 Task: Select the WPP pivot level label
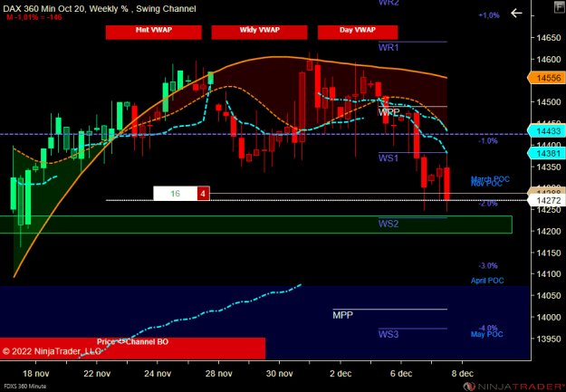389,112
